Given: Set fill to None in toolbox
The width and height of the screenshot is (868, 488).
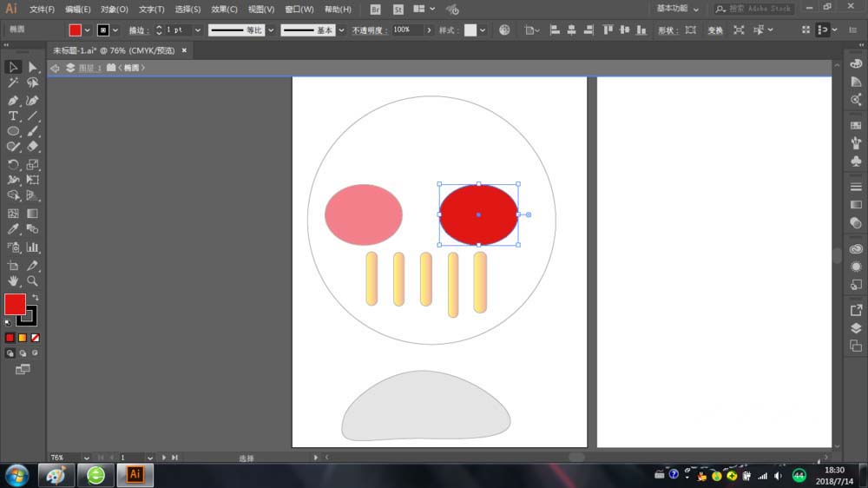Looking at the screenshot, I should pos(36,338).
